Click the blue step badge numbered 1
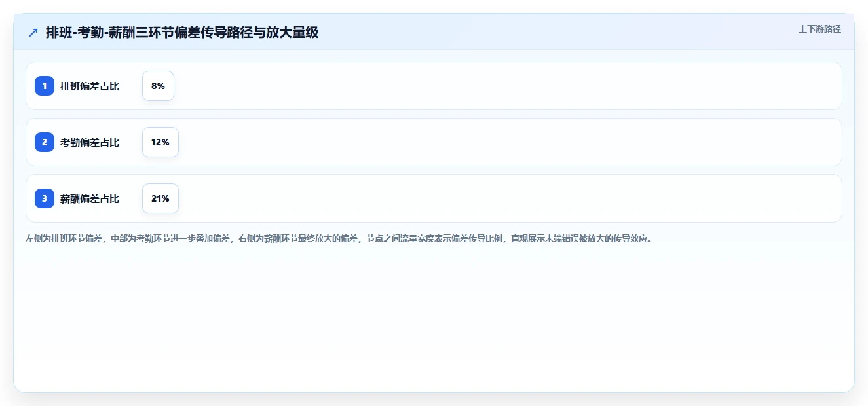 click(45, 86)
